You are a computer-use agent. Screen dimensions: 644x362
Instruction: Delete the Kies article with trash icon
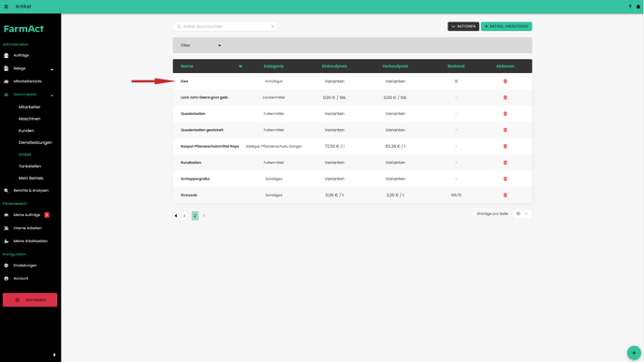505,81
